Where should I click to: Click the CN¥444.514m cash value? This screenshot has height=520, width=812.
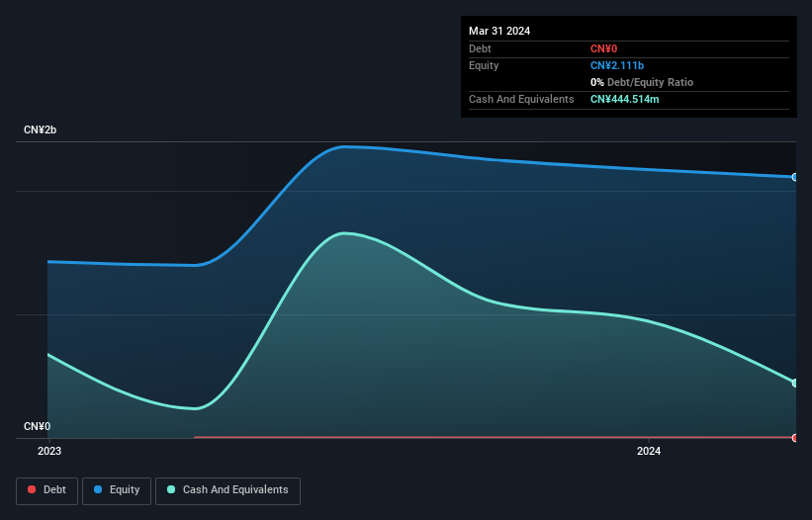[x=624, y=99]
